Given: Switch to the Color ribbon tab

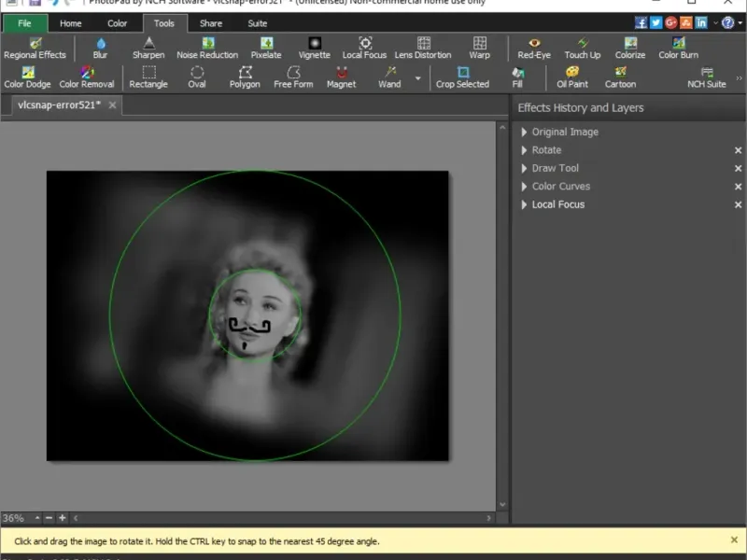Looking at the screenshot, I should pyautogui.click(x=117, y=23).
